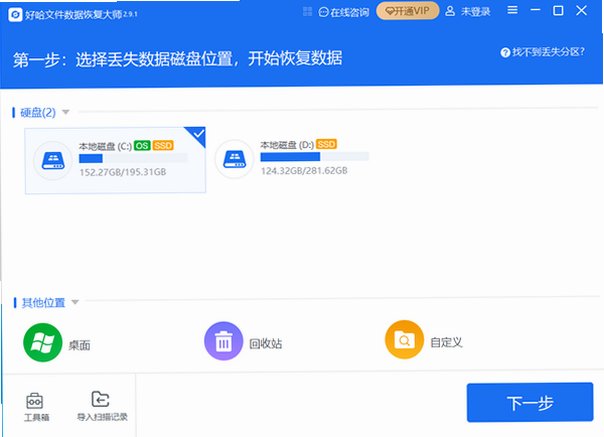Click the 开通VIP button
604x437 pixels.
[408, 11]
